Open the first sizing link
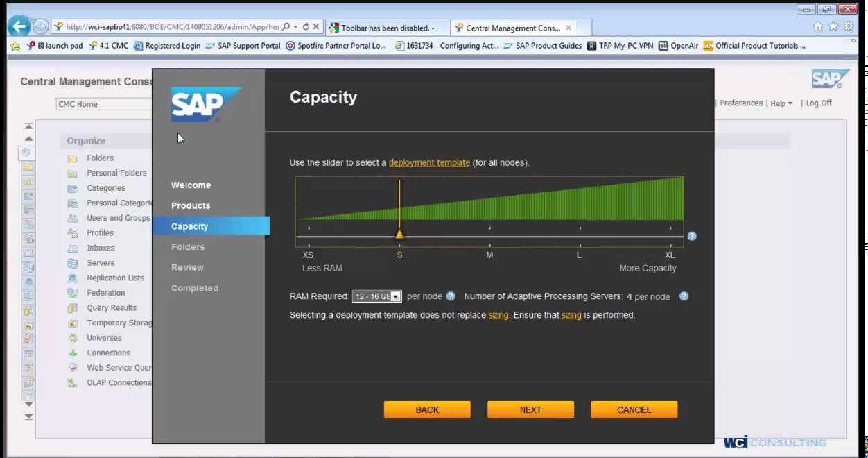This screenshot has width=868, height=458. (498, 315)
